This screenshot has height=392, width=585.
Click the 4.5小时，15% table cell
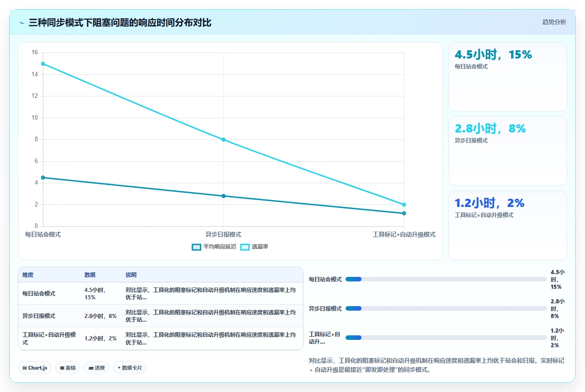click(101, 293)
